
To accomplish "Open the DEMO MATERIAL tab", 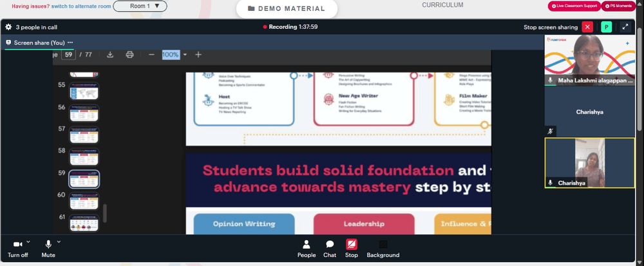I will tap(287, 8).
